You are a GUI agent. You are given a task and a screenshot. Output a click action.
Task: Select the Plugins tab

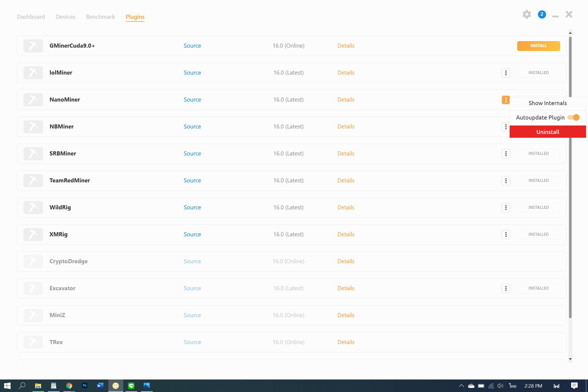pos(135,17)
